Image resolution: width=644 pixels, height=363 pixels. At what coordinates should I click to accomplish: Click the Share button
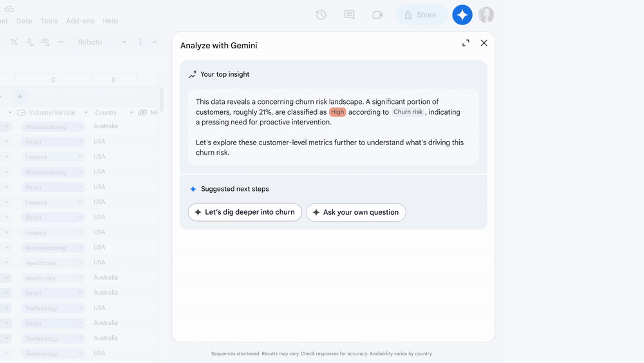pyautogui.click(x=421, y=15)
